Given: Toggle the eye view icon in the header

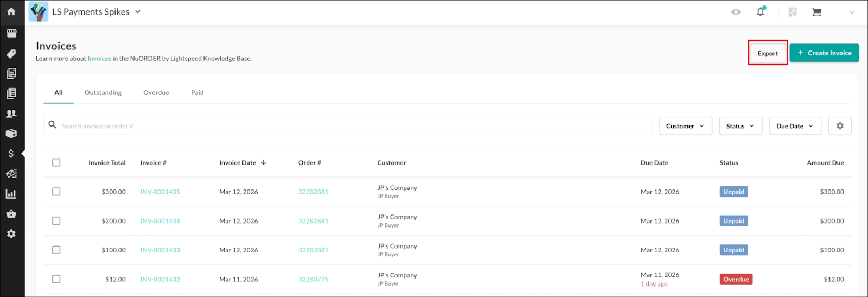Looking at the screenshot, I should (x=736, y=12).
